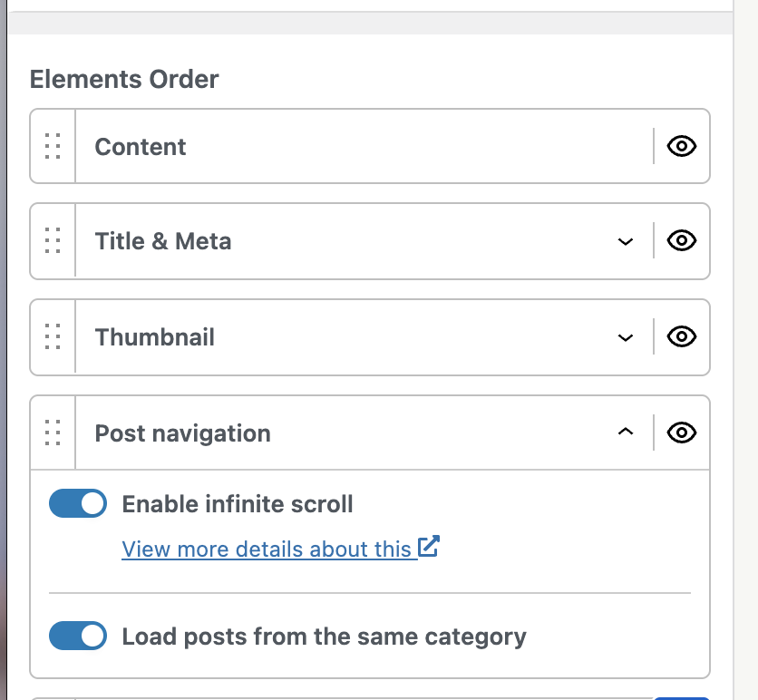Viewport: 758px width, 700px height.
Task: Collapse the Post navigation section chevron
Action: coord(625,433)
